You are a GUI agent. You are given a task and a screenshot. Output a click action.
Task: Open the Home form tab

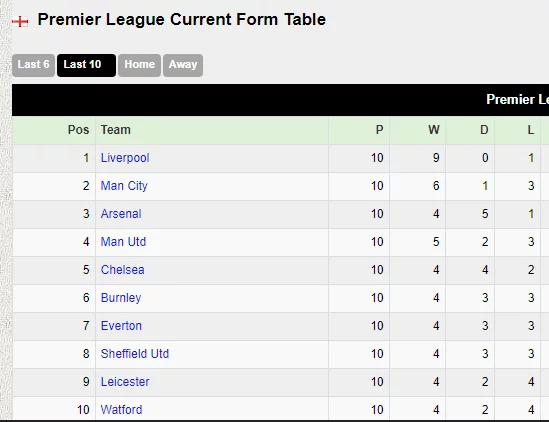coord(139,65)
